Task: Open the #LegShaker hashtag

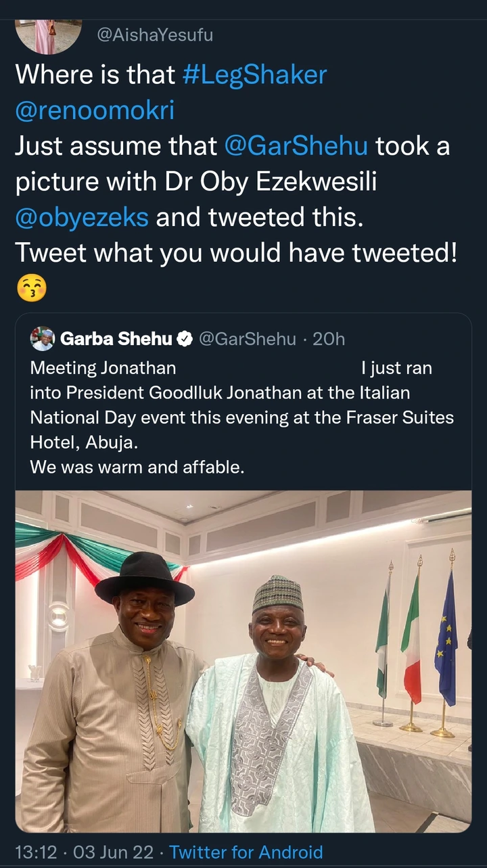Action: click(254, 74)
